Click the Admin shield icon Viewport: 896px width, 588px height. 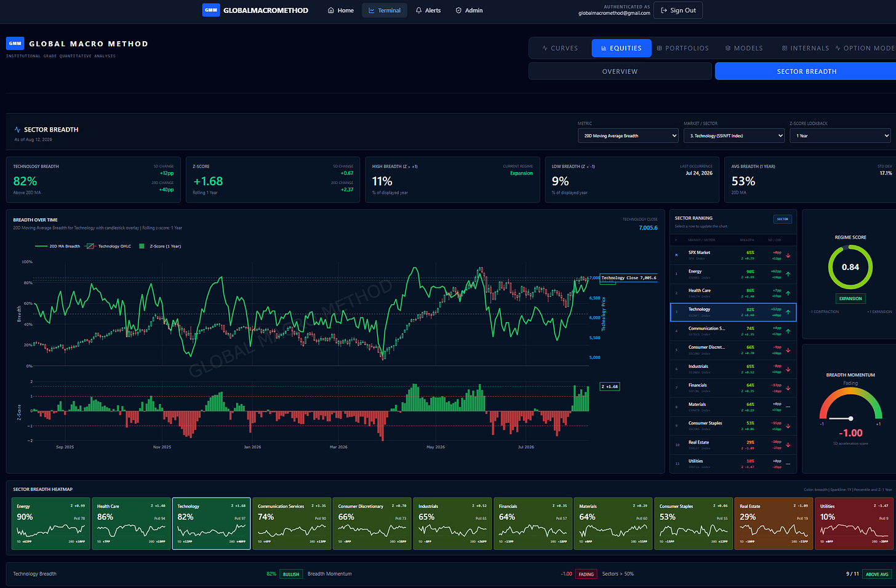pyautogui.click(x=458, y=10)
